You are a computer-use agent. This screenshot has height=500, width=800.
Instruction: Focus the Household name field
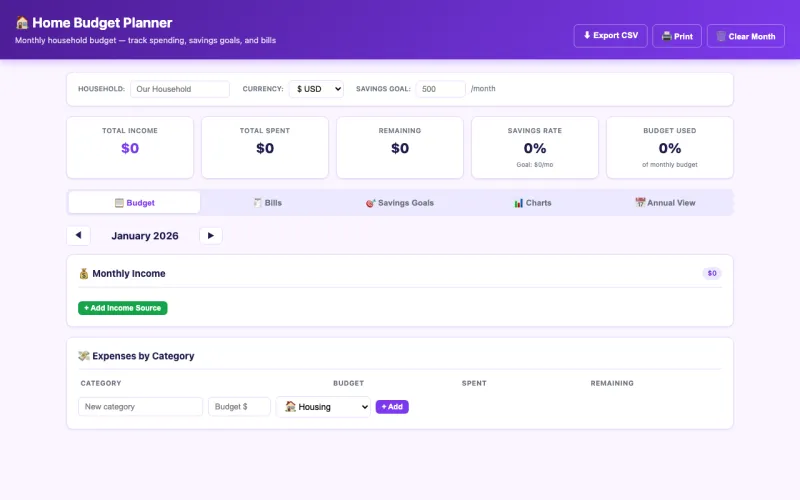coord(180,89)
